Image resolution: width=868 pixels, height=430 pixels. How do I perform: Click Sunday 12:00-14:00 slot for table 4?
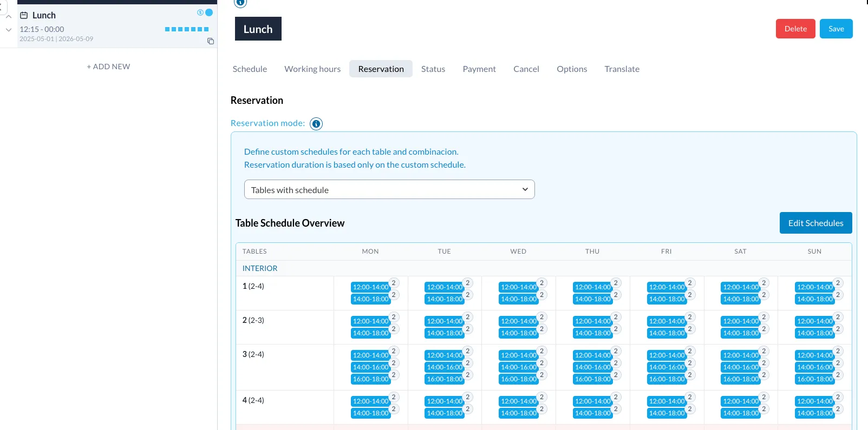click(814, 401)
